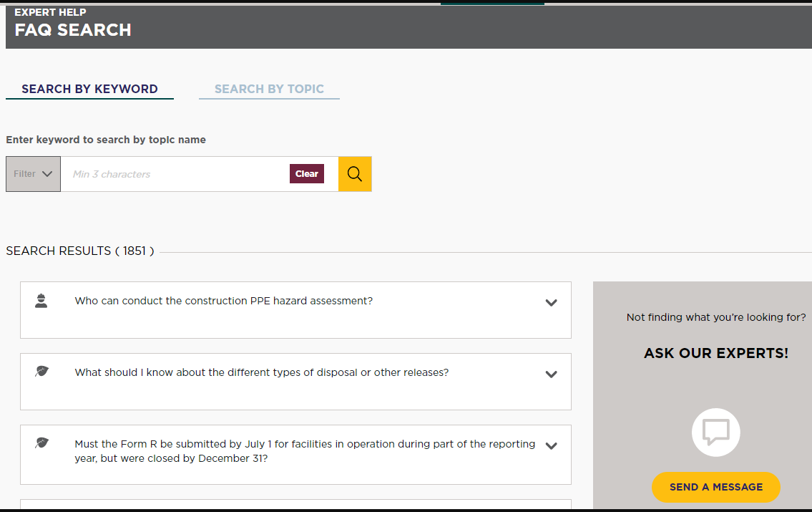Click the FAQ Search header title

pyautogui.click(x=73, y=30)
